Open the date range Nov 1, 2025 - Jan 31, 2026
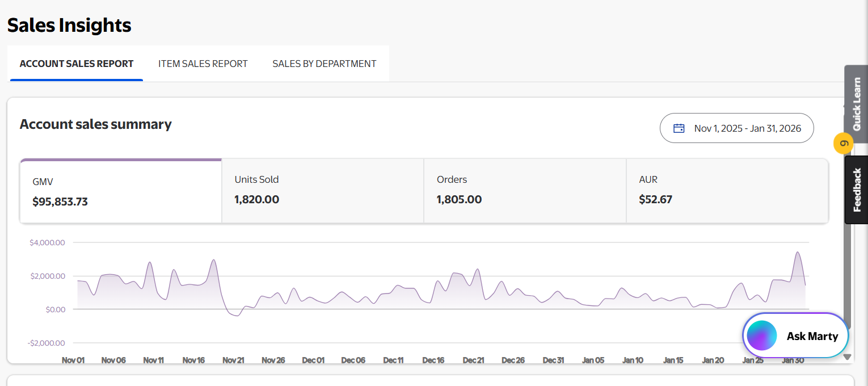The image size is (868, 386). tap(736, 128)
